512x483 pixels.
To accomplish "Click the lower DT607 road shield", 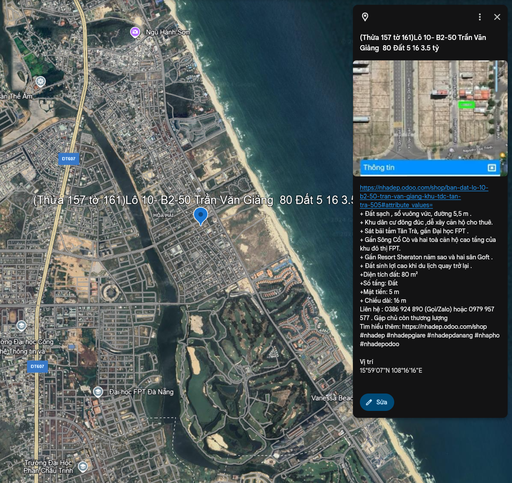I will tap(37, 366).
